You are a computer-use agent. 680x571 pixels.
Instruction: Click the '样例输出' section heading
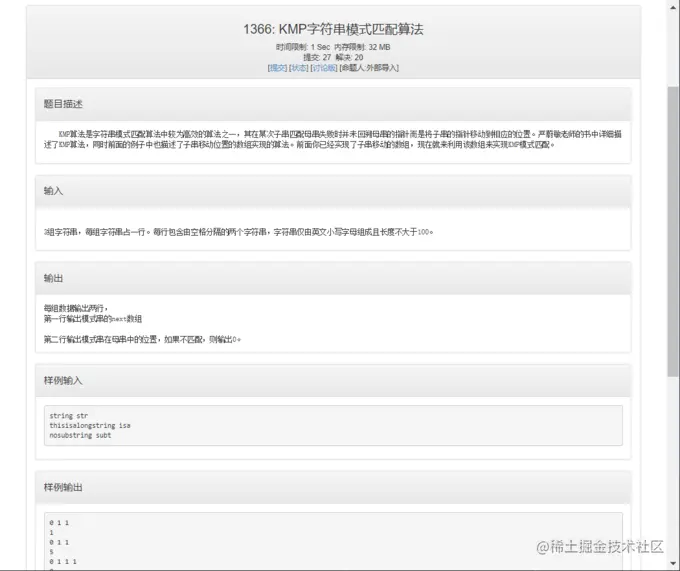63,487
